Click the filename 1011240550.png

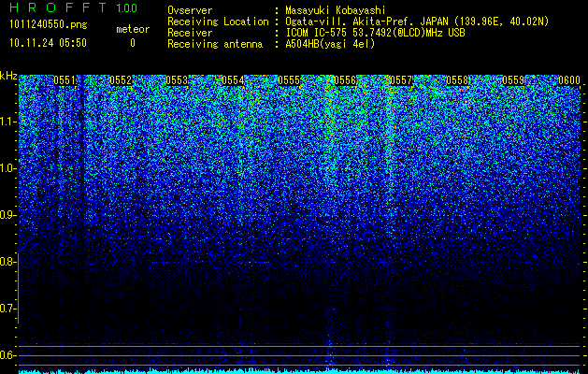(x=49, y=25)
